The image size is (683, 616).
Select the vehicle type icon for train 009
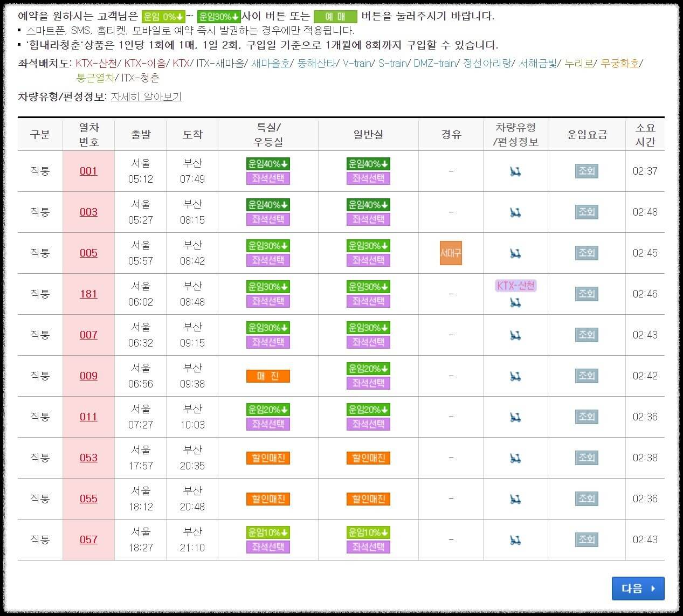(515, 376)
